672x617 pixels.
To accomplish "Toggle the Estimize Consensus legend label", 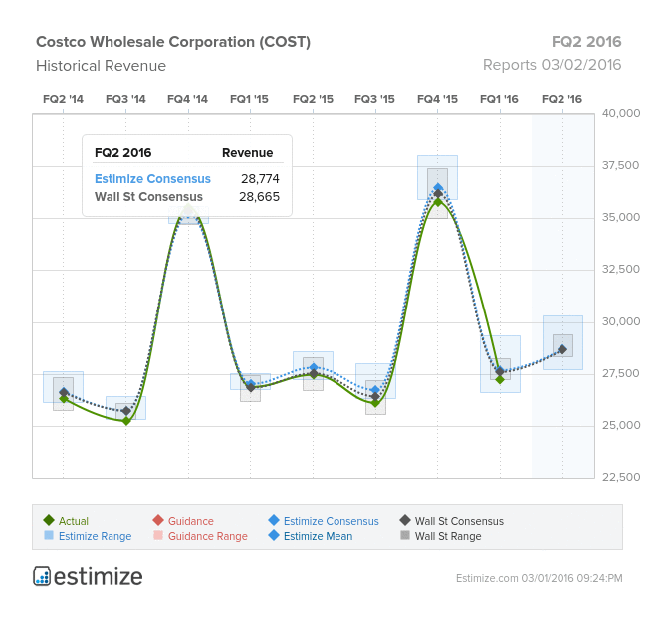I will 331,521.
